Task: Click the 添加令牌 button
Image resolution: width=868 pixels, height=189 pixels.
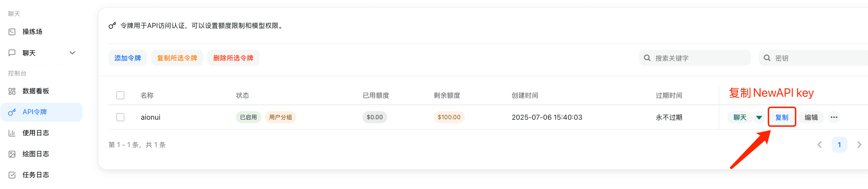Action: [128, 58]
